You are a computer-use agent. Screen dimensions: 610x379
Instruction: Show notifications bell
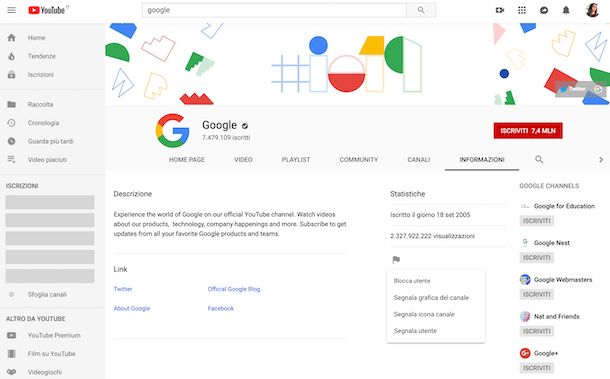click(x=566, y=10)
